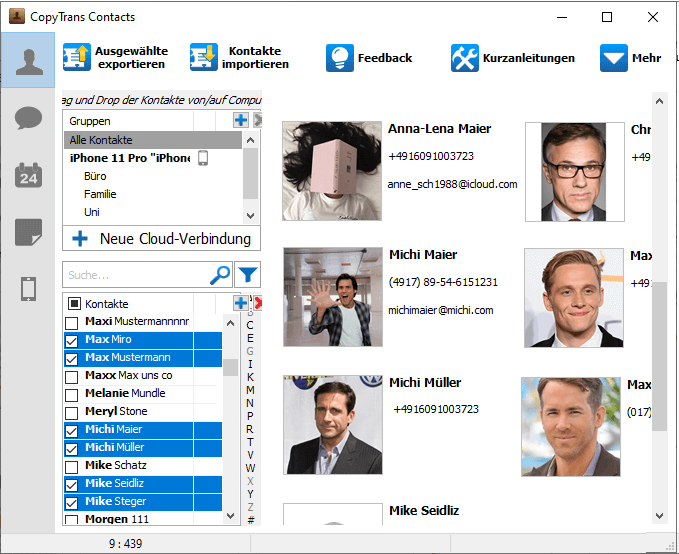Screen dimensions: 679x554
Task: Open the Notes sidebar section
Action: pyautogui.click(x=28, y=232)
